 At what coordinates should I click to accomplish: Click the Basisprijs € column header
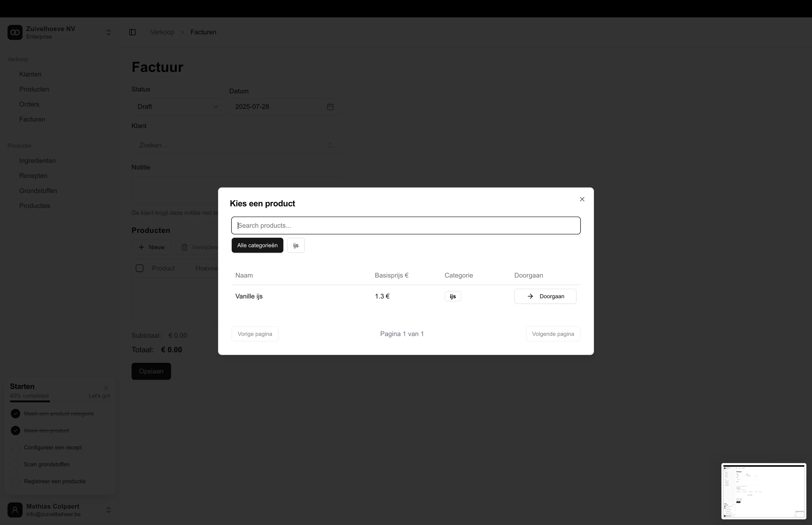click(x=391, y=275)
